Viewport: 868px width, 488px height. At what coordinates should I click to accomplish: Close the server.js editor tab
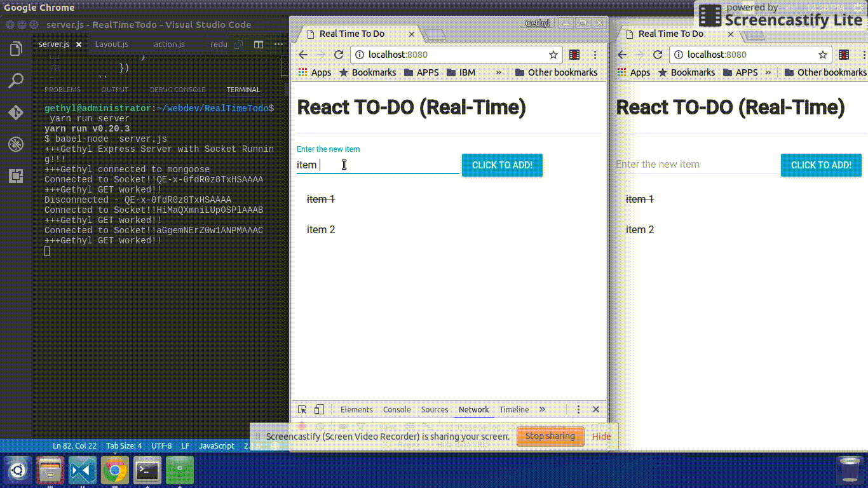pyautogui.click(x=79, y=44)
